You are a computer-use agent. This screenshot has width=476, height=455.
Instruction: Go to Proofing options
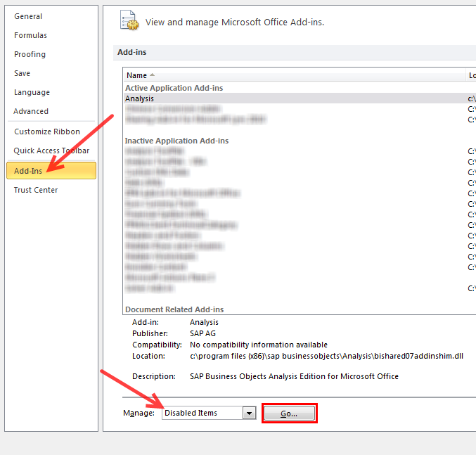[30, 54]
